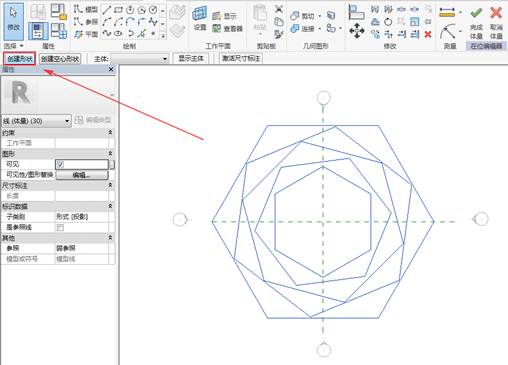This screenshot has height=365, width=508.
Task: Pick the Start-End-Radius Arc tool
Action: [x=107, y=22]
